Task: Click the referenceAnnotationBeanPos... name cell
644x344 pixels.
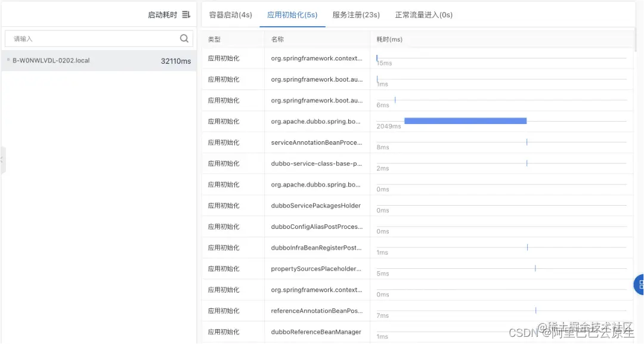Action: pos(317,311)
